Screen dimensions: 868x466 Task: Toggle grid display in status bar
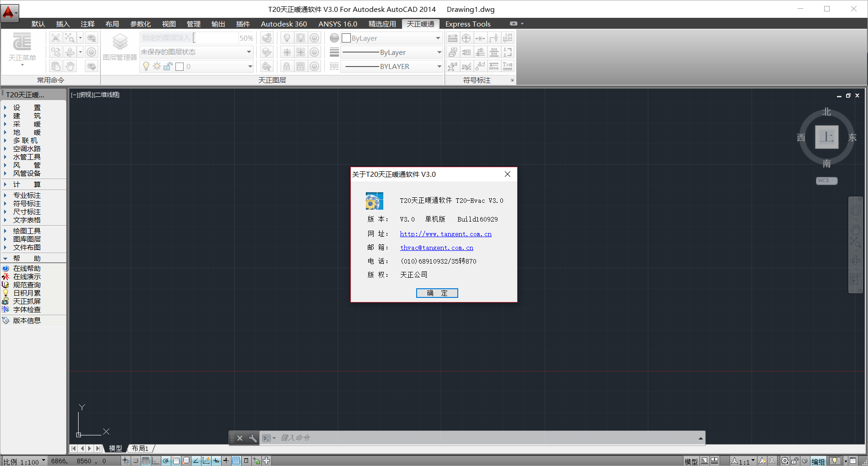(x=146, y=461)
